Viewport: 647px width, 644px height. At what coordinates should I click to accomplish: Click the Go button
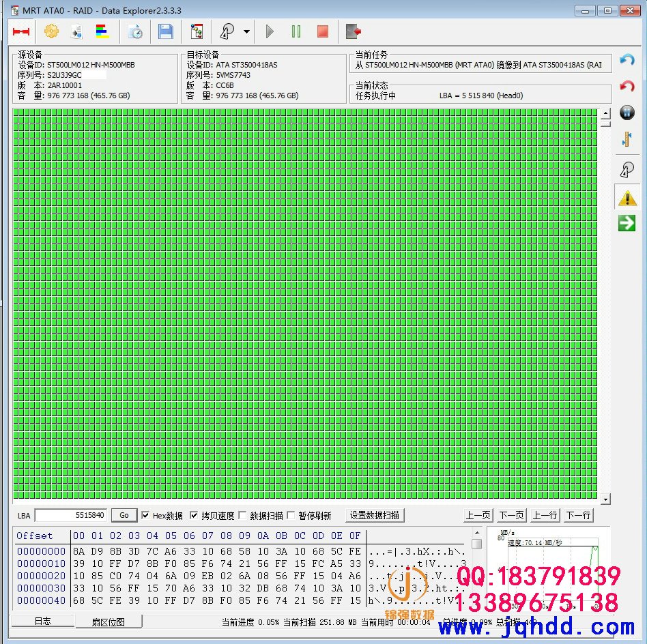point(124,515)
